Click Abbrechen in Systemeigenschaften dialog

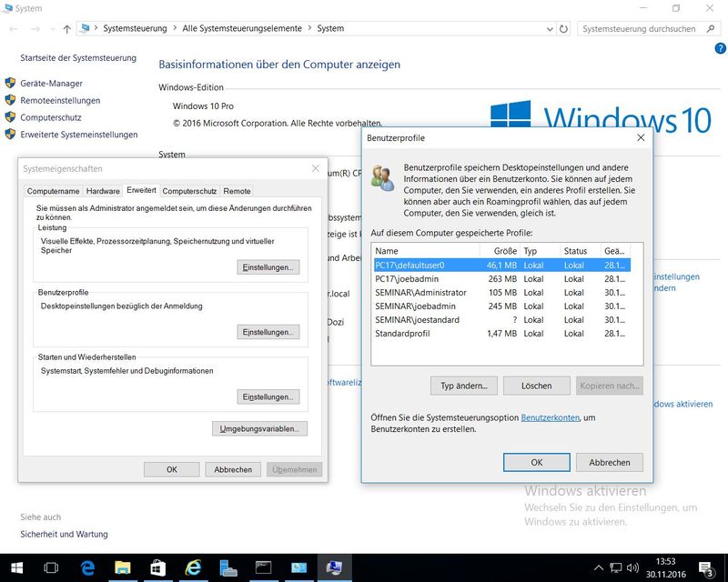(x=233, y=469)
